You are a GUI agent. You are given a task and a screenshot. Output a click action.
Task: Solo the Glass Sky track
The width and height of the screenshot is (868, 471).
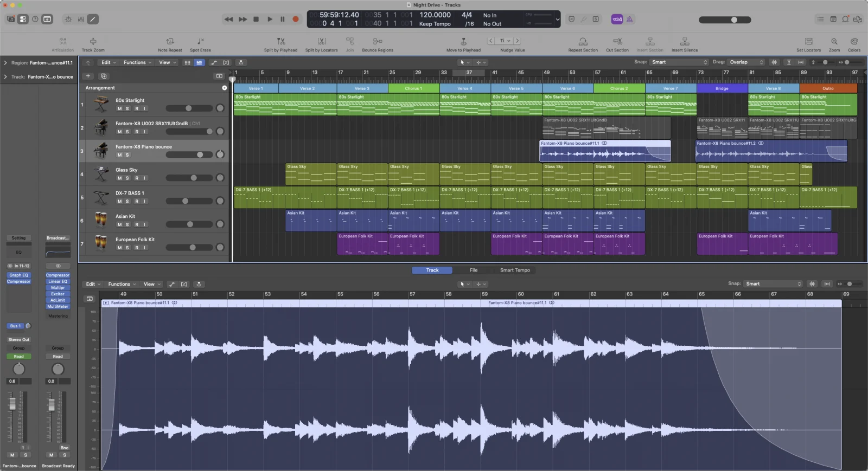coord(127,178)
